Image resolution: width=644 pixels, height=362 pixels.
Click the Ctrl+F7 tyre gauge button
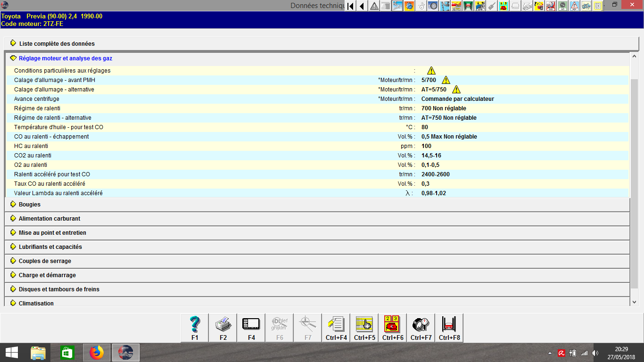tap(421, 328)
